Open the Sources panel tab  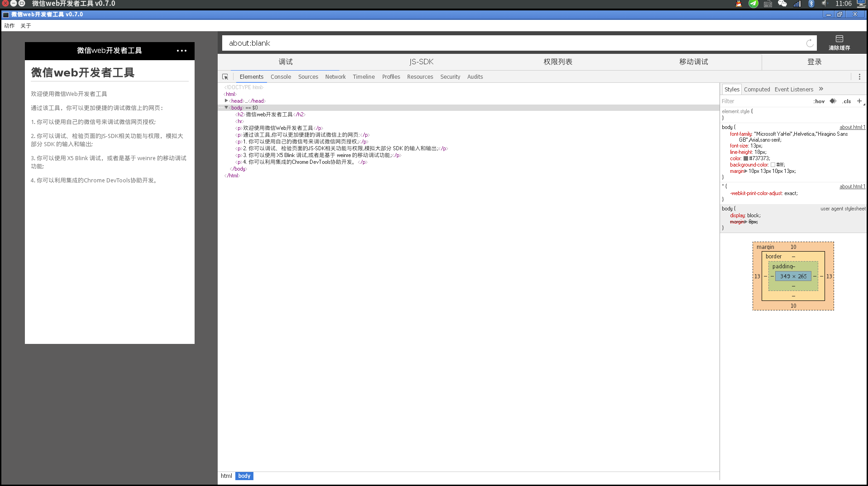308,77
